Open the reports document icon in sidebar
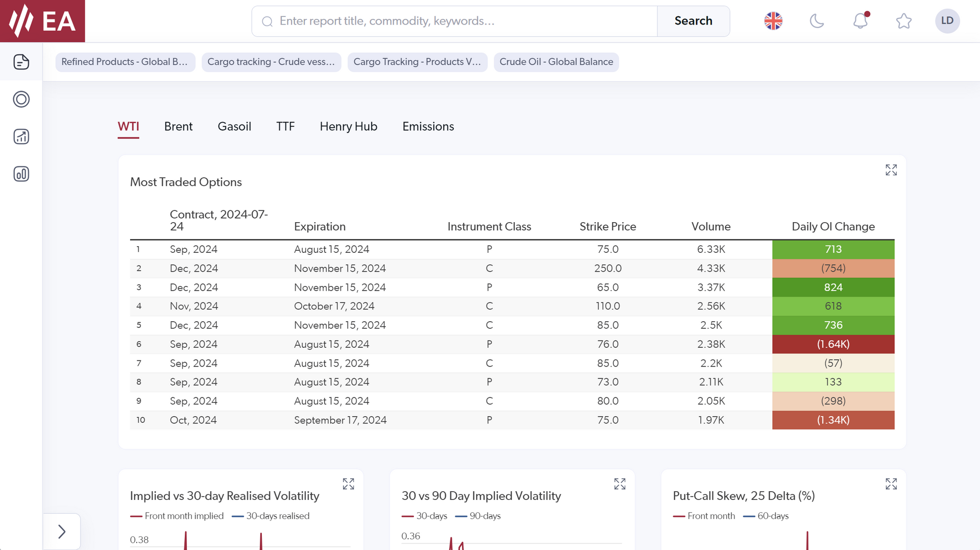This screenshot has height=550, width=980. pos(21,62)
